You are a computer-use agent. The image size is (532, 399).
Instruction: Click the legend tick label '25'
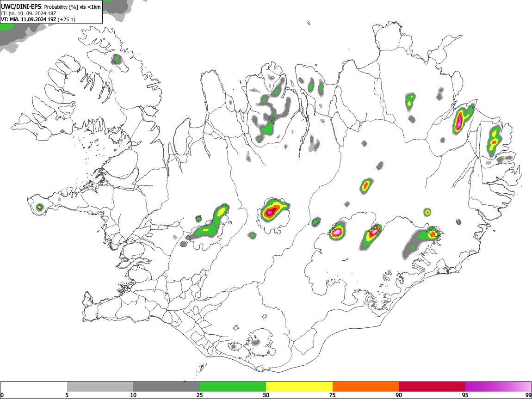(x=200, y=395)
